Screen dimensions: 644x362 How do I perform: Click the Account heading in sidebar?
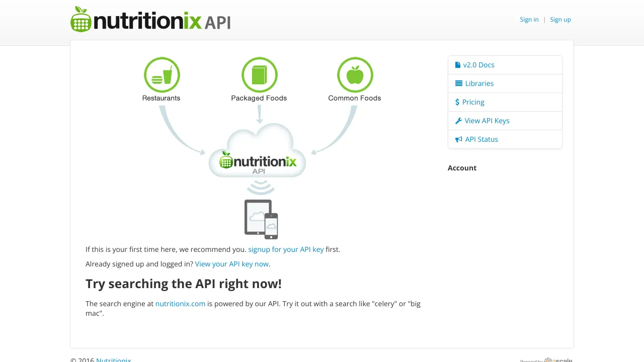tap(462, 168)
